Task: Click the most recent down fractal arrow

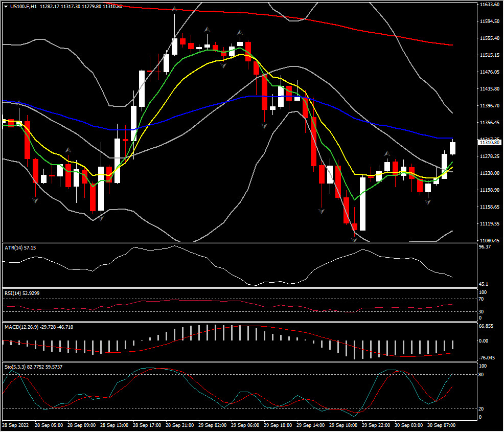Action: [x=428, y=202]
